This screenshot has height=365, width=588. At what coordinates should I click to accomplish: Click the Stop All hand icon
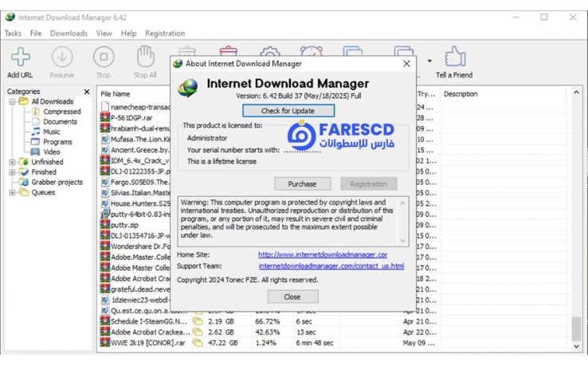coord(145,57)
